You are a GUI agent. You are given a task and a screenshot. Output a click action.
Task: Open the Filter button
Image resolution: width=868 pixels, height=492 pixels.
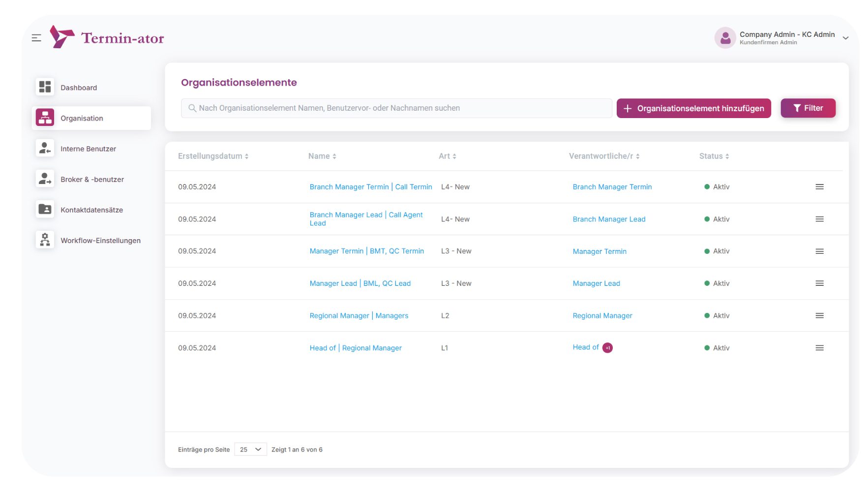pos(807,108)
